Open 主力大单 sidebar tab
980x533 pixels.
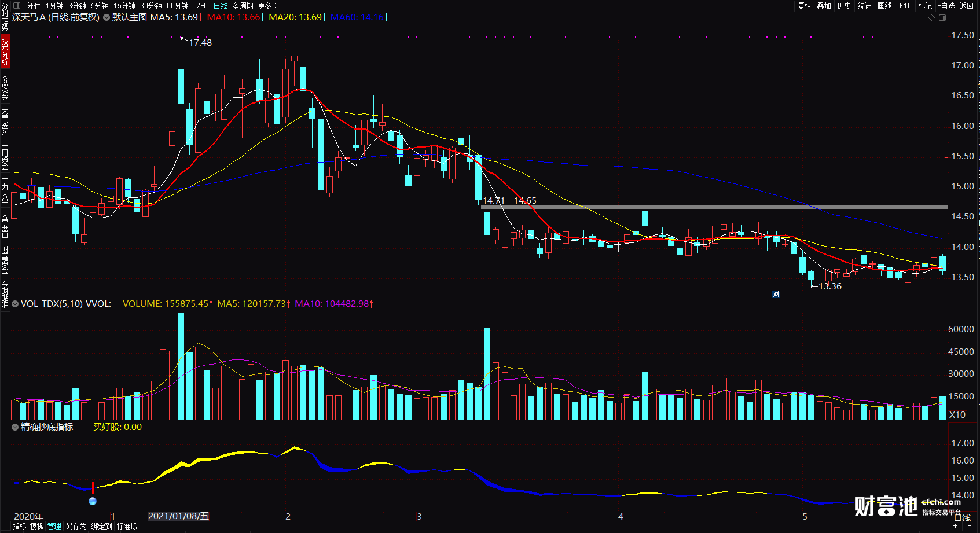click(x=5, y=191)
